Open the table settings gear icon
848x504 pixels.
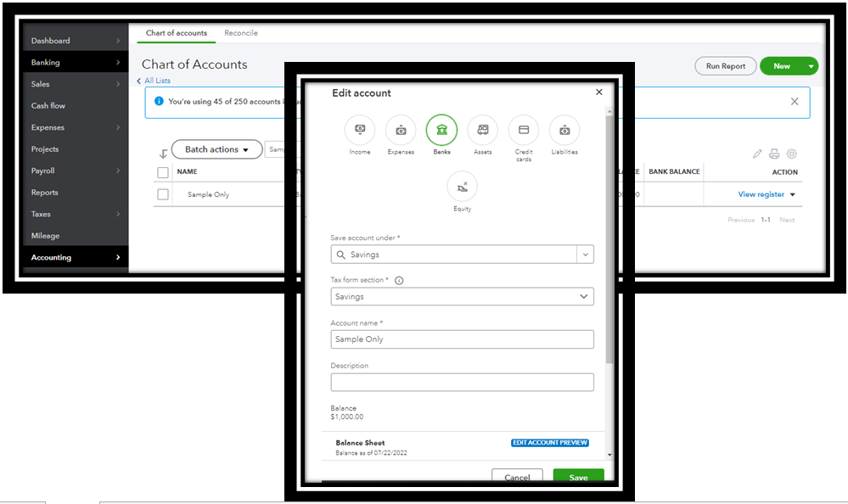click(792, 154)
